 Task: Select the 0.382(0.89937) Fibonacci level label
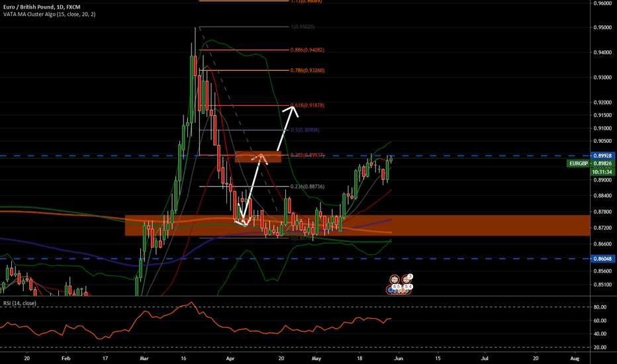[x=307, y=155]
